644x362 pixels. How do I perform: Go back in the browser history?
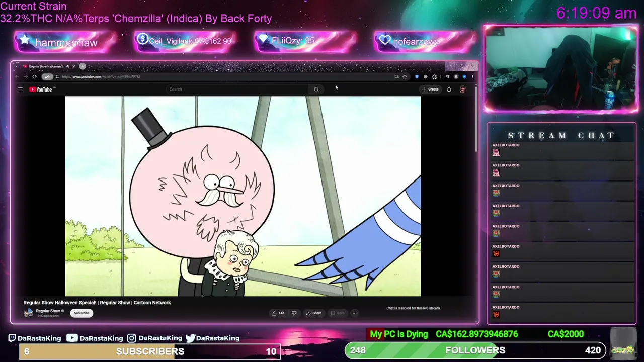[x=17, y=77]
